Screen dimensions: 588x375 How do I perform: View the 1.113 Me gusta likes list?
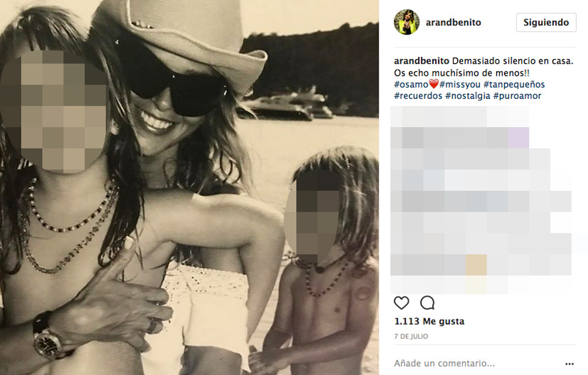[429, 321]
